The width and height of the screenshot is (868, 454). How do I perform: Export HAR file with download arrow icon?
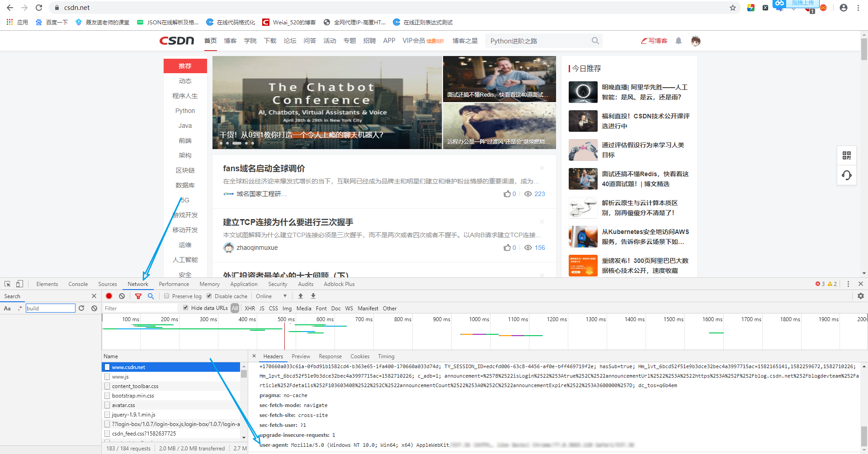click(313, 296)
